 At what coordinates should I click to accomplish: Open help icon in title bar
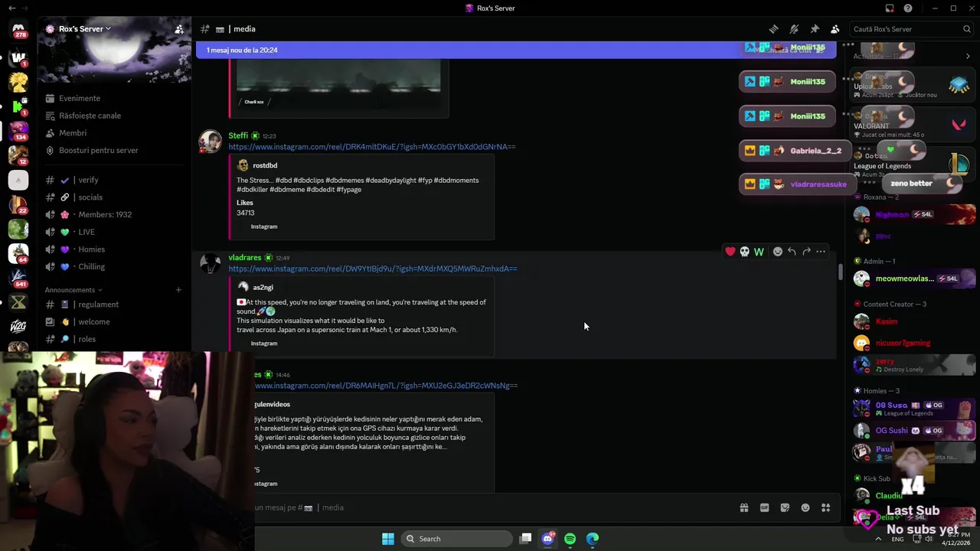pos(908,8)
